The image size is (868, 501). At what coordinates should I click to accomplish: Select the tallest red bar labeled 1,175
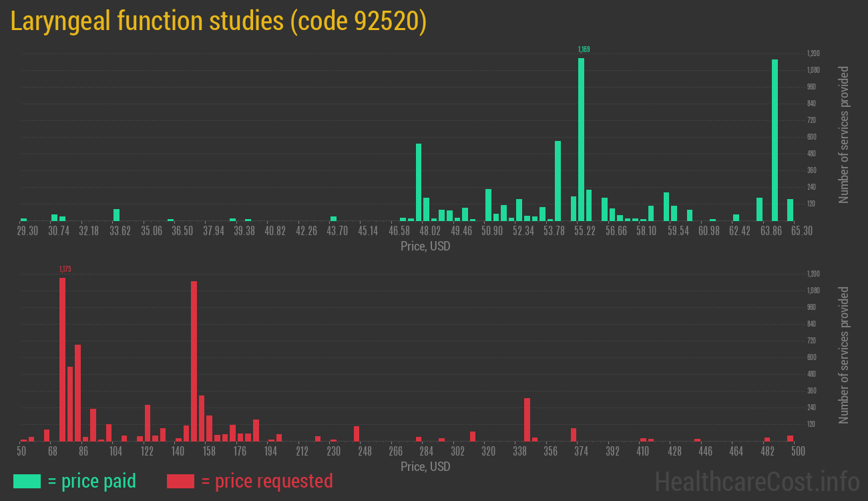pyautogui.click(x=62, y=359)
